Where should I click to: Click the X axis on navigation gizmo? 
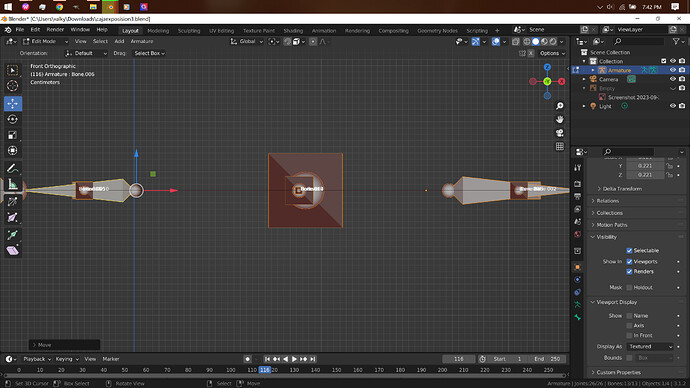[562, 81]
